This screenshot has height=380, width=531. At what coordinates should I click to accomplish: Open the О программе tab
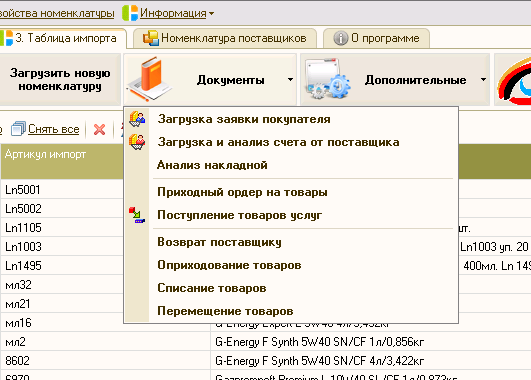click(x=377, y=38)
